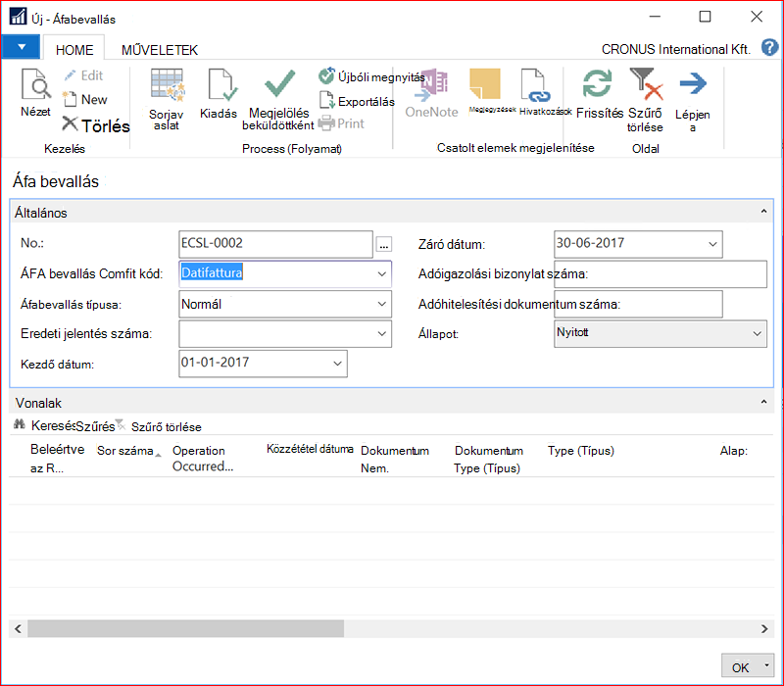This screenshot has height=686, width=784.
Task: Switch to the HOME ribbon tab
Action: click(x=74, y=50)
